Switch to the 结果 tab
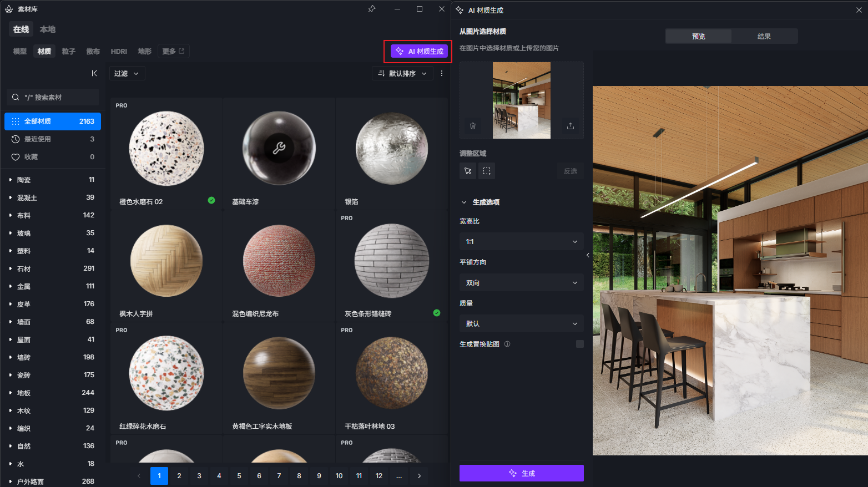The image size is (868, 487). pos(764,36)
